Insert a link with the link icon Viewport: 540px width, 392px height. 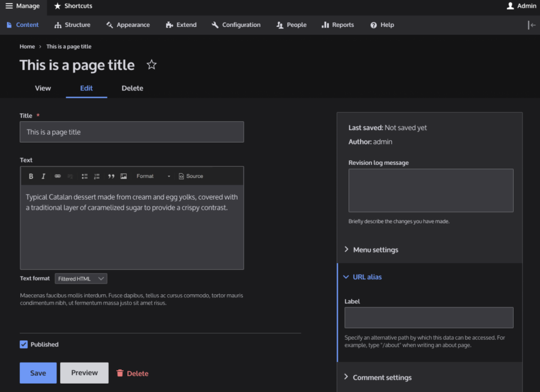click(58, 176)
